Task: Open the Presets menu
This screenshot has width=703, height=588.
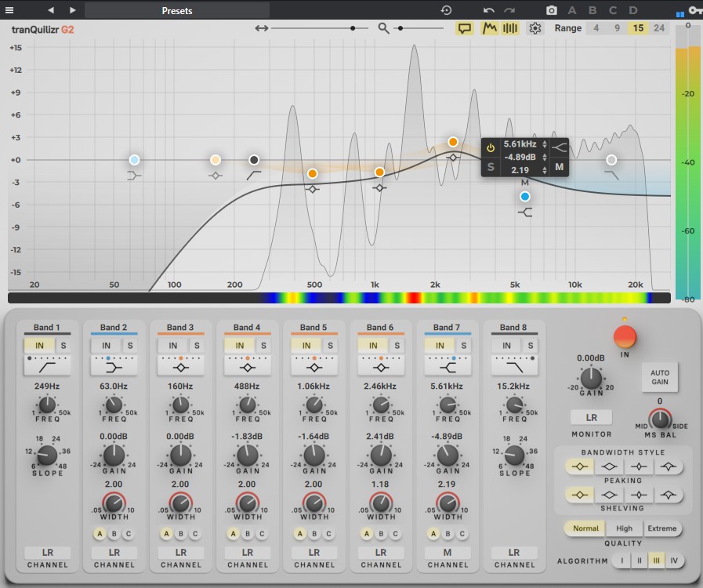Action: click(177, 10)
